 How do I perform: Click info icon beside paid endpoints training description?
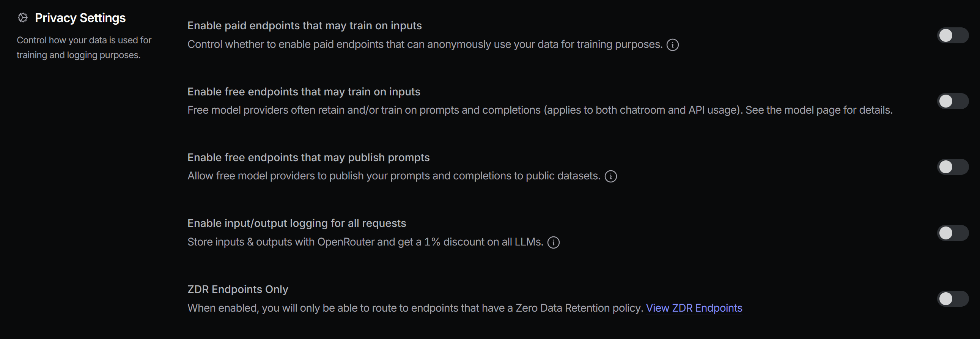(x=672, y=45)
